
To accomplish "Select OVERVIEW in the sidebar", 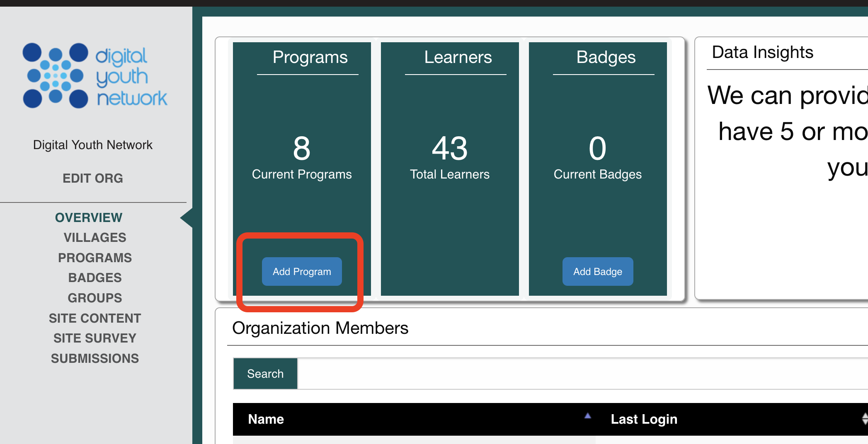I will pos(89,217).
